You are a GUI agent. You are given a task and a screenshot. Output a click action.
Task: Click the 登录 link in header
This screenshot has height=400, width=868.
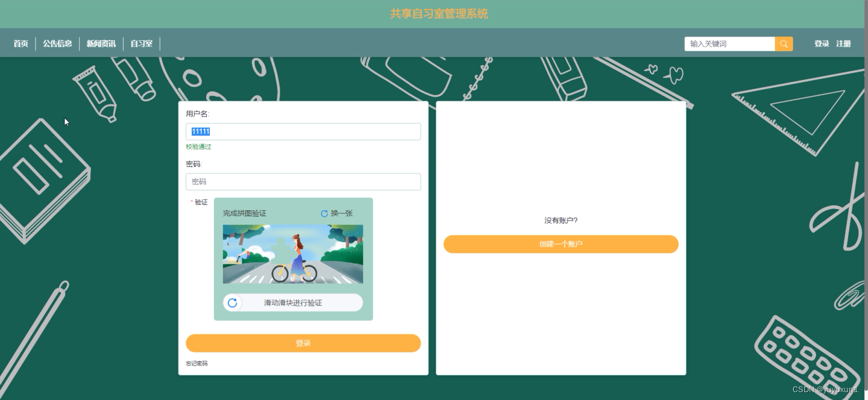click(x=822, y=44)
